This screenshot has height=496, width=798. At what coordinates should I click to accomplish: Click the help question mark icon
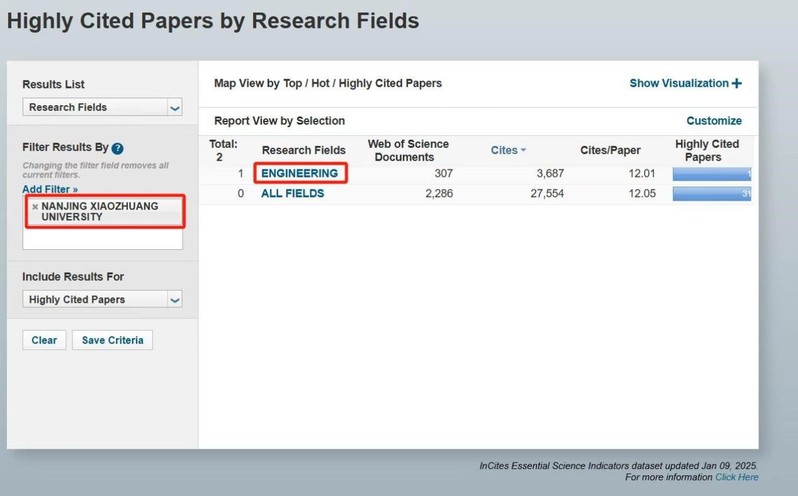tap(118, 148)
